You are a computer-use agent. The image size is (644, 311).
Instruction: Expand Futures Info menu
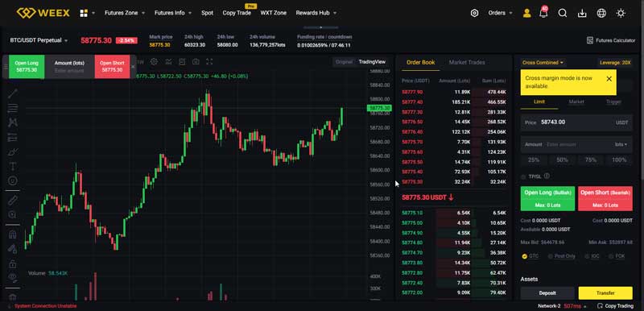[x=173, y=13]
